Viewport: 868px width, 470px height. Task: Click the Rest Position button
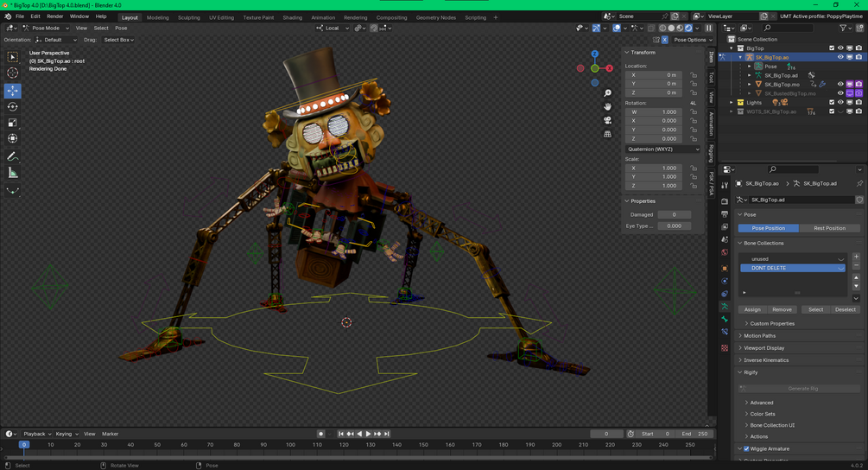829,228
